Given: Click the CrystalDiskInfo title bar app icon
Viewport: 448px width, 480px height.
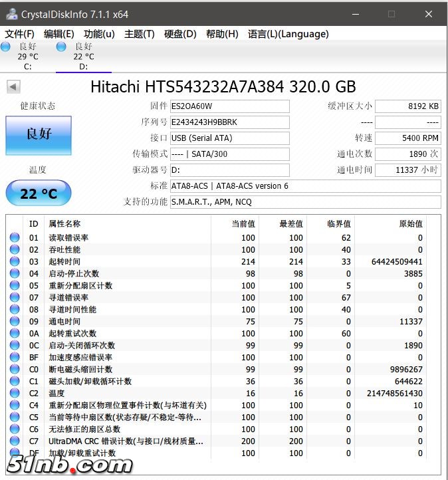Looking at the screenshot, I should (x=11, y=14).
